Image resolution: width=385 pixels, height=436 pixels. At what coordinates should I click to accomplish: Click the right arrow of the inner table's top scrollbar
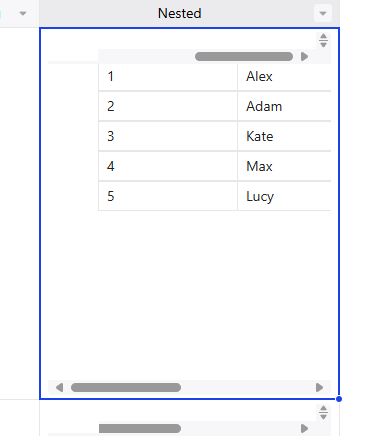click(304, 56)
